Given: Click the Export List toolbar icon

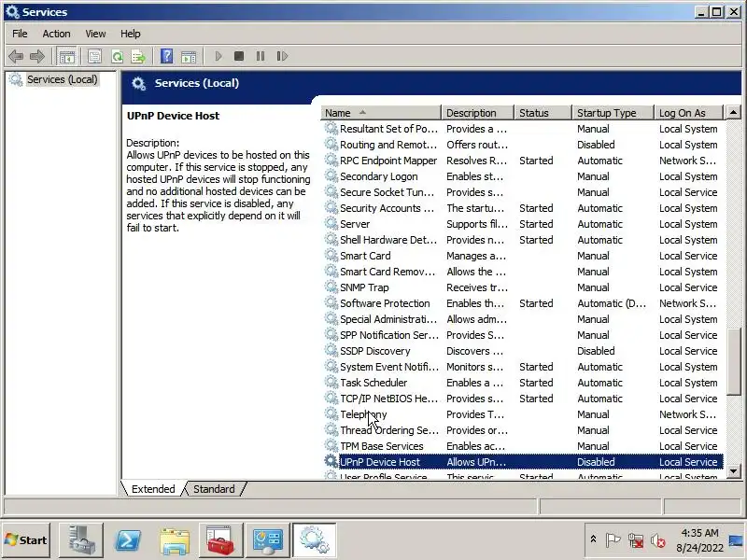Looking at the screenshot, I should pos(138,56).
